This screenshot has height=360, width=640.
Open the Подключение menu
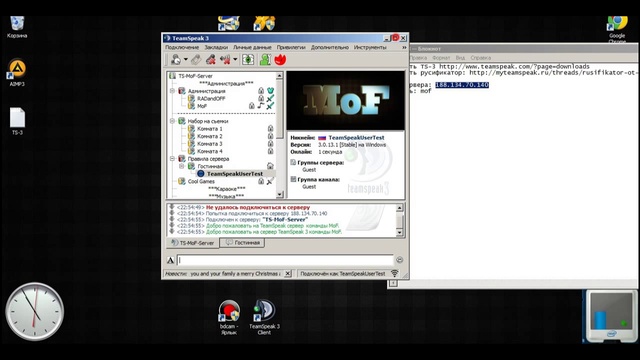click(182, 47)
